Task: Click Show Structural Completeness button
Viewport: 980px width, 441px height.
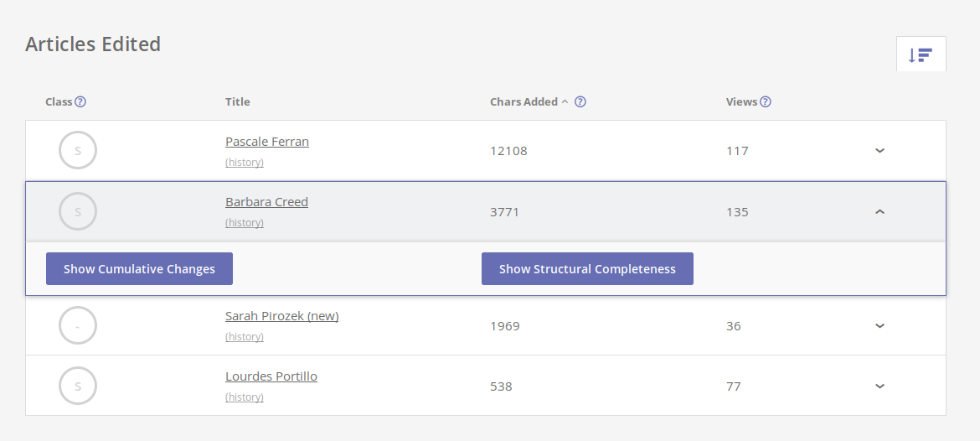Action: (x=587, y=269)
